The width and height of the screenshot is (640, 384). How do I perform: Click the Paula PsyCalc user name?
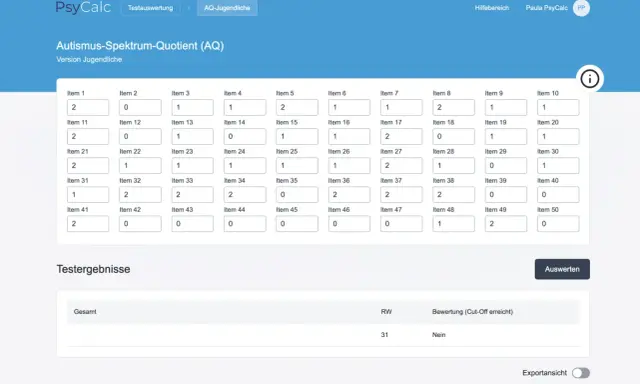pos(547,8)
